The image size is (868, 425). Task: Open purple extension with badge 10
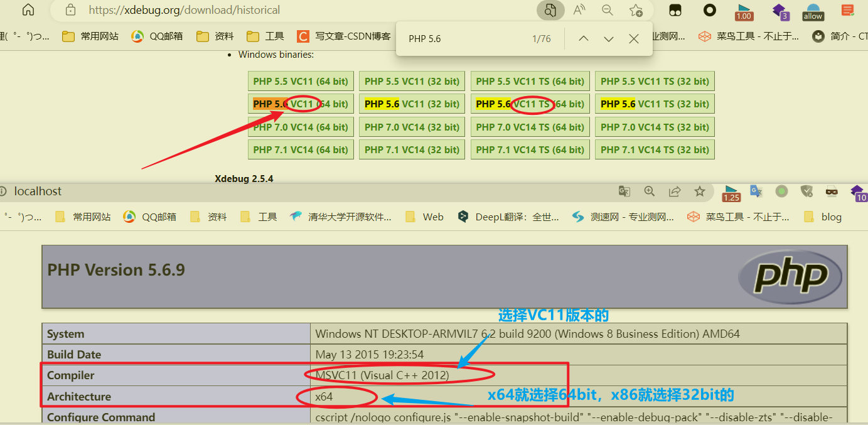[858, 193]
